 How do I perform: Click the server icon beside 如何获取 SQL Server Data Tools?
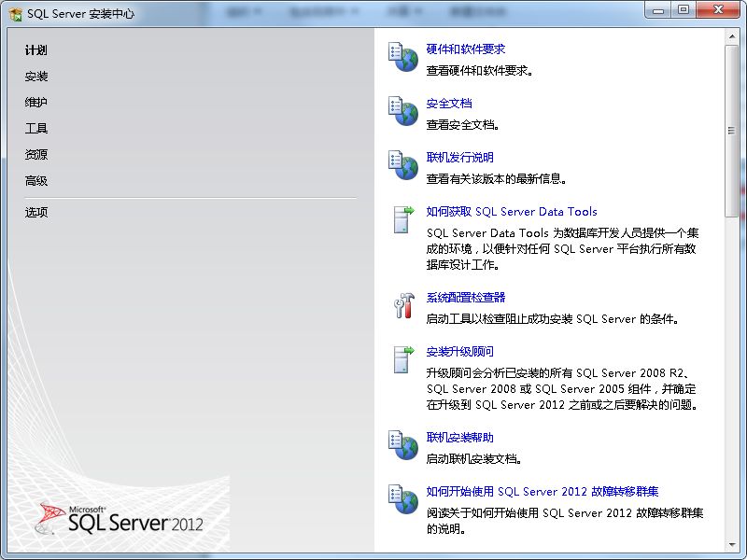403,219
